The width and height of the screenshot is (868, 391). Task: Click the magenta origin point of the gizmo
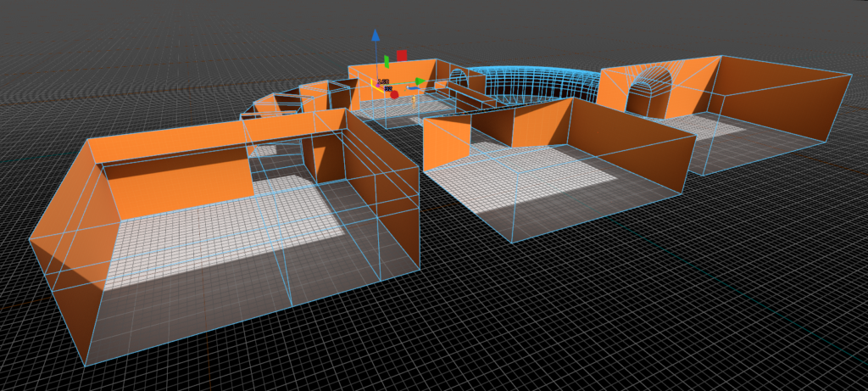coord(377,83)
